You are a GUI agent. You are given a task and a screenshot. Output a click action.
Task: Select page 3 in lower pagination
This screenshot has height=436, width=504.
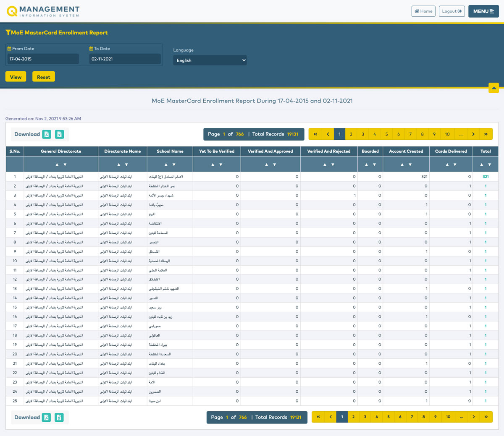[365, 417]
